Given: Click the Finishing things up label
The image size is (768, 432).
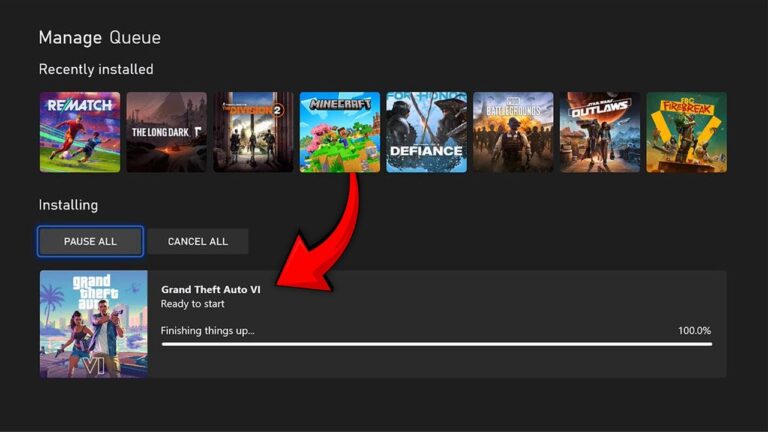Looking at the screenshot, I should pyautogui.click(x=208, y=331).
